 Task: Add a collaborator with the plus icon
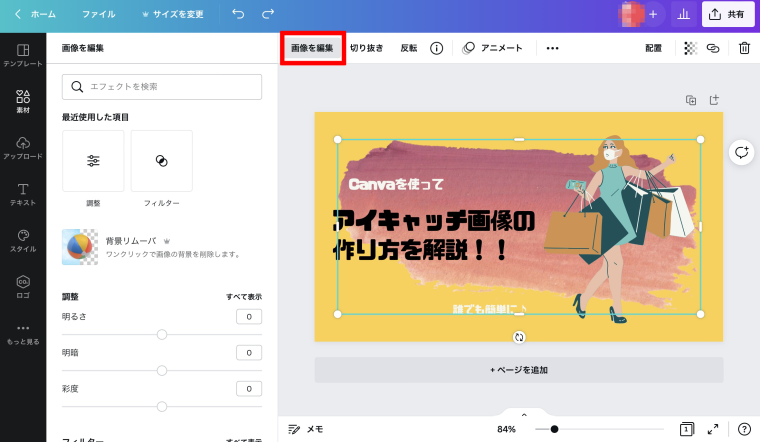653,15
